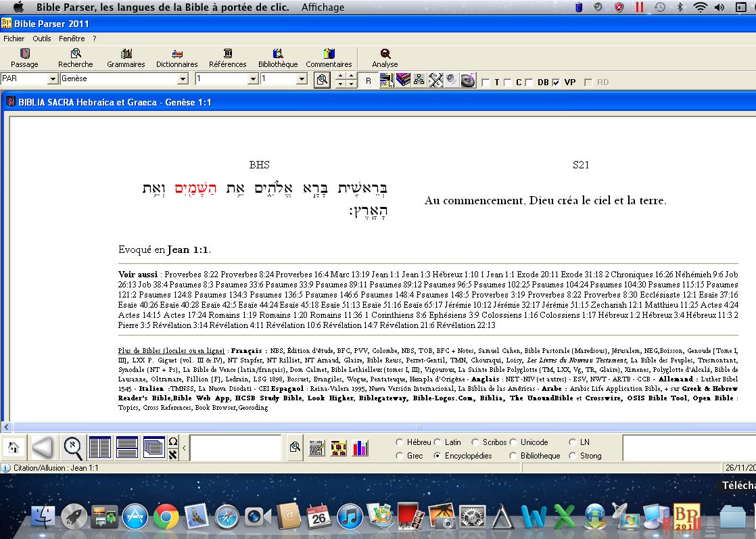Select the Latin radio button

(438, 442)
